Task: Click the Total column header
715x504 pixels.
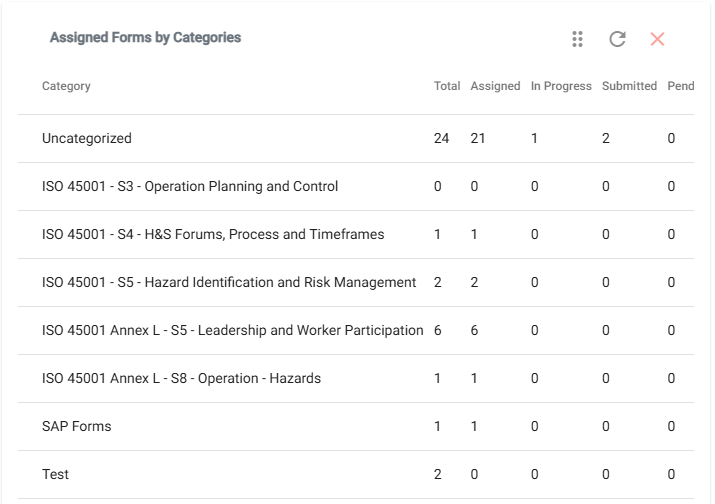Action: coord(447,86)
